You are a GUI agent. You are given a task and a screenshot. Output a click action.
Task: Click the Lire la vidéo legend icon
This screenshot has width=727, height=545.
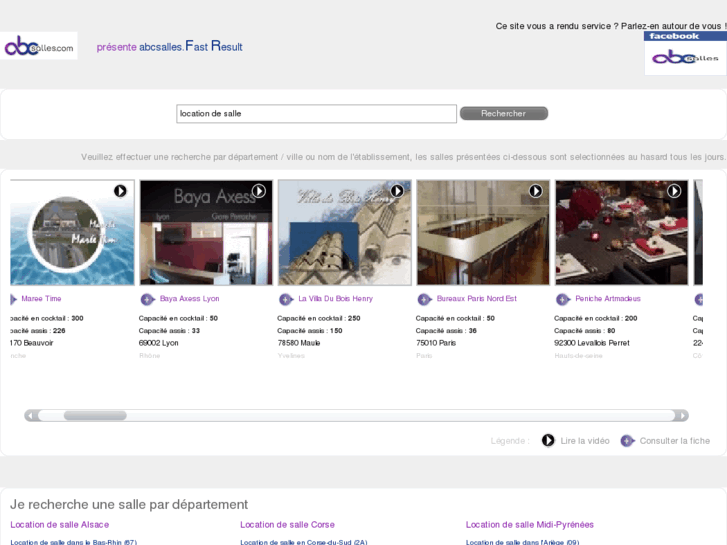[548, 440]
